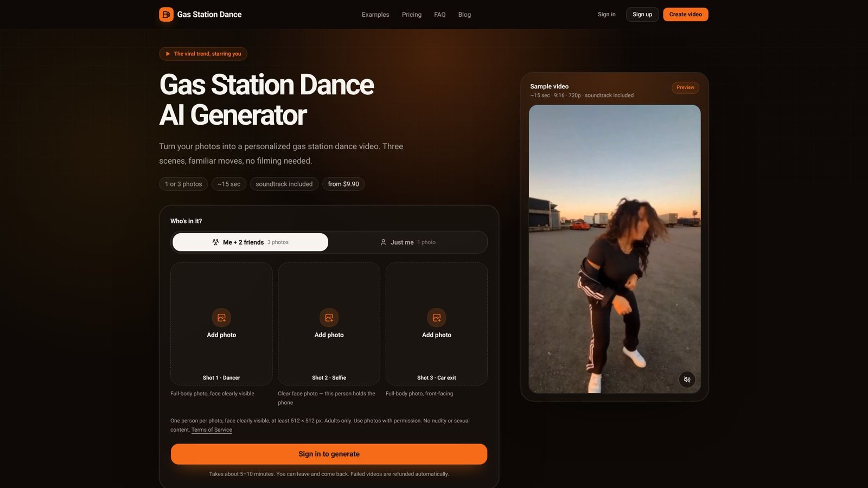The image size is (868, 488).
Task: Click the Shot 3 · Car exit label
Action: click(x=437, y=378)
